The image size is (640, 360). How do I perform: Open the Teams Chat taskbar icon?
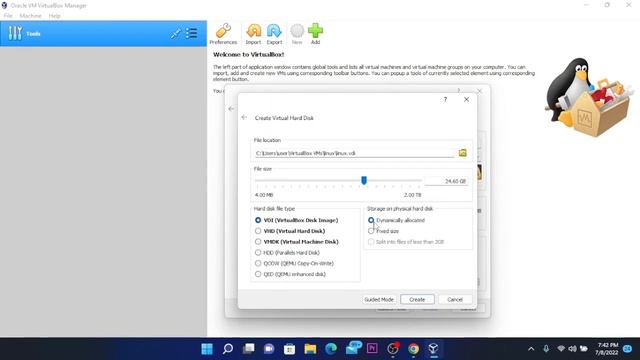[269, 349]
